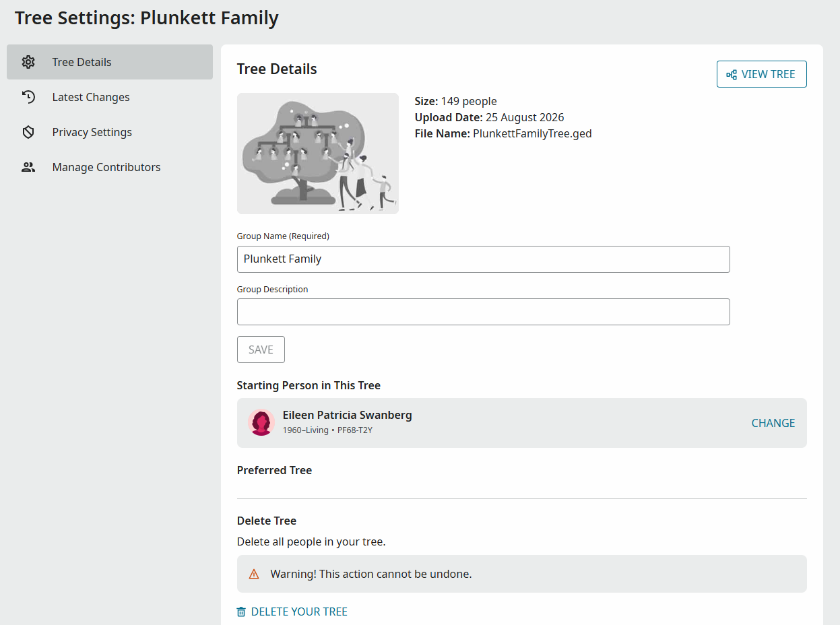Select the Tree Details sidebar item
The image size is (840, 625).
pos(110,62)
